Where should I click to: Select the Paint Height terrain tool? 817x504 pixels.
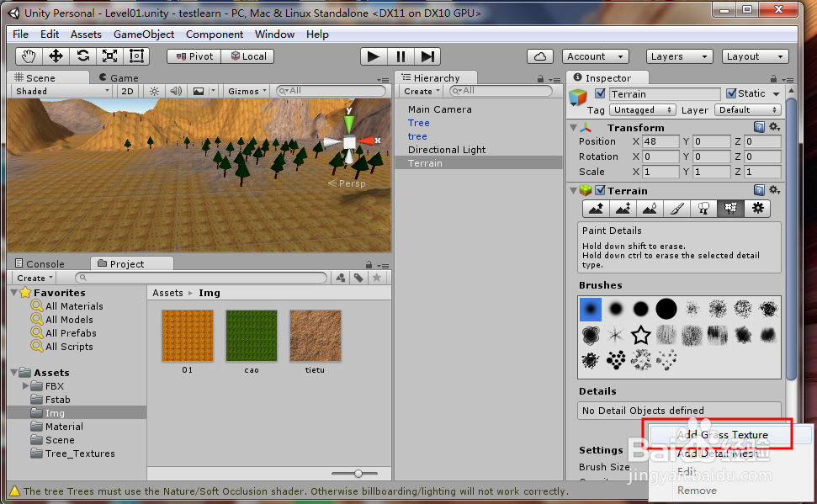tap(623, 209)
